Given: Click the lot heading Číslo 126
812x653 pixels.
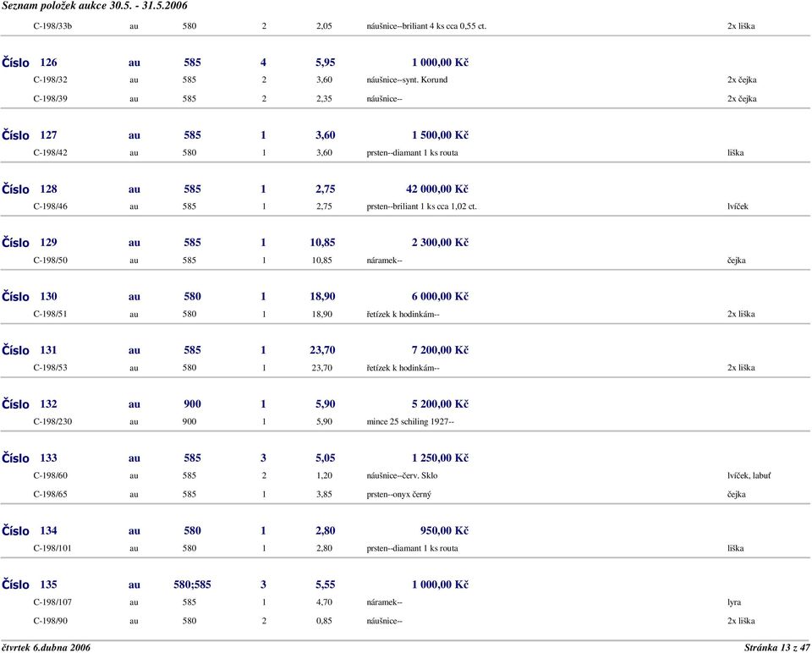Looking at the screenshot, I should tap(30, 63).
